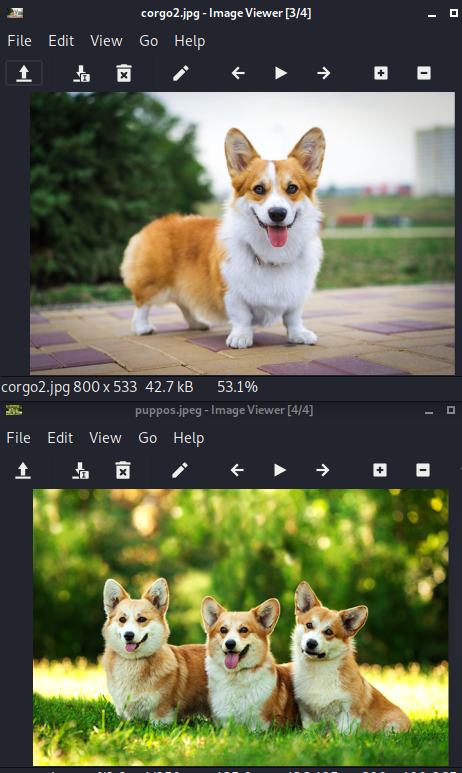
Task: Open the Edit menu in the puppos.jpeg window
Action: point(60,438)
